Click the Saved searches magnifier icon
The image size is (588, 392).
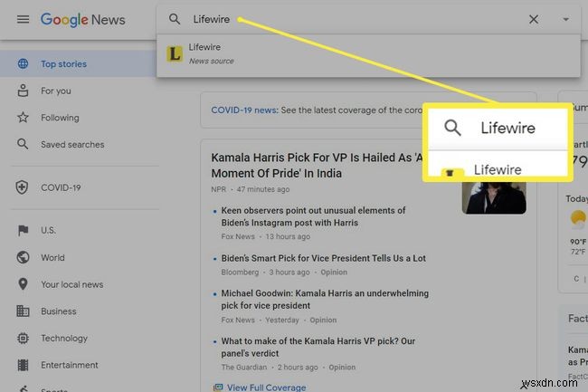tap(23, 144)
